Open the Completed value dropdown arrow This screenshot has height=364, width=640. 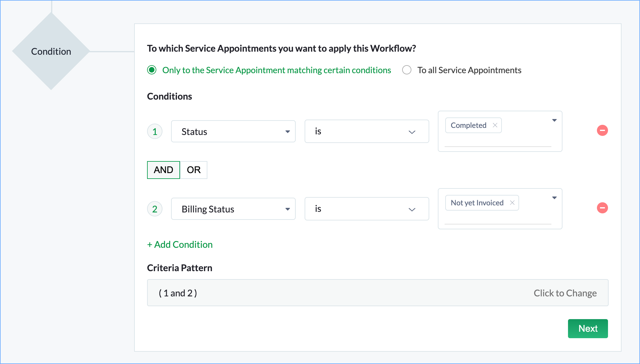click(554, 120)
